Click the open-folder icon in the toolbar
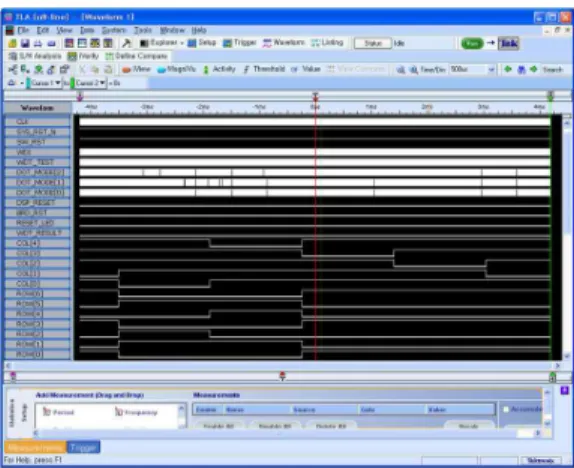The image size is (574, 468). tap(12, 43)
